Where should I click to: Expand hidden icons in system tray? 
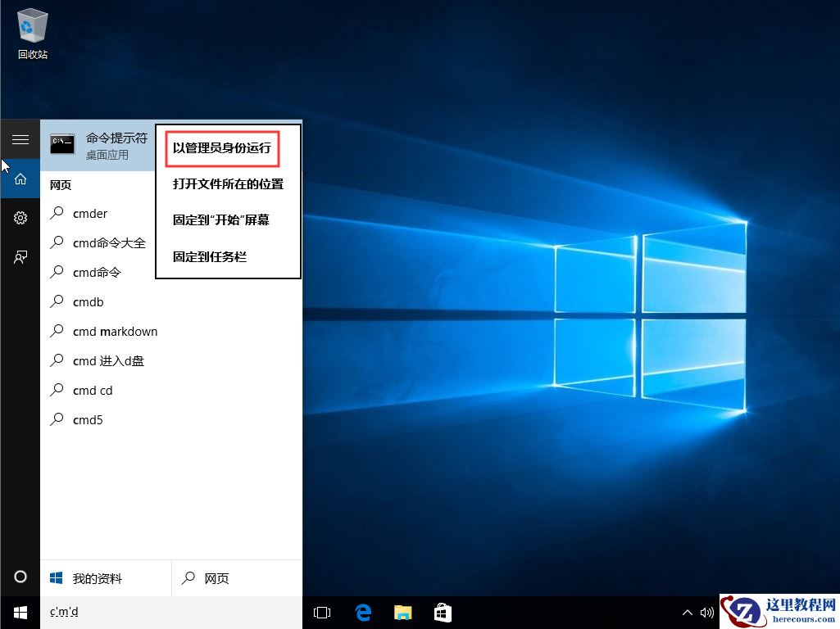687,612
